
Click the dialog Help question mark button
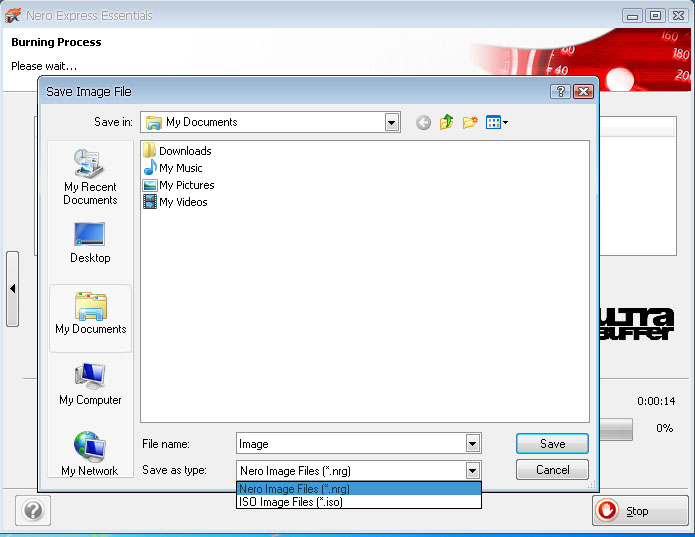click(560, 92)
